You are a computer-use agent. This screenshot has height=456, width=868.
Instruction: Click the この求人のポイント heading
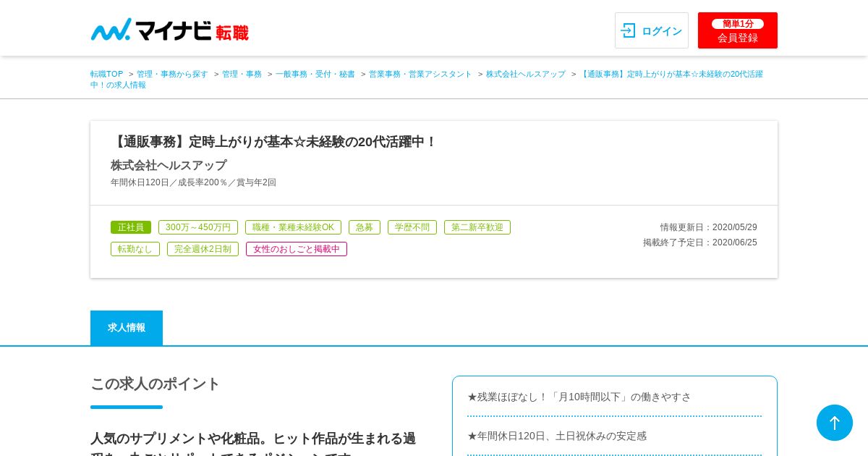coord(155,384)
